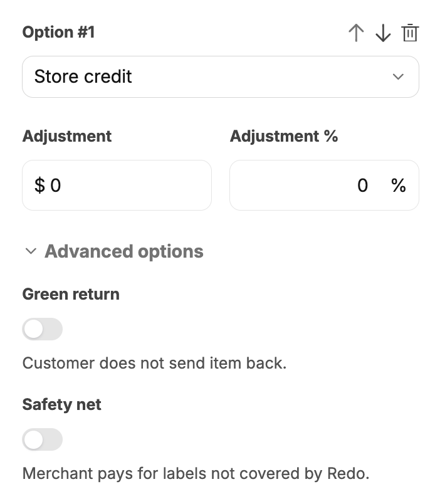Click the percent symbol in Adjustment % field
Screen dimensions: 440x504
point(399,186)
